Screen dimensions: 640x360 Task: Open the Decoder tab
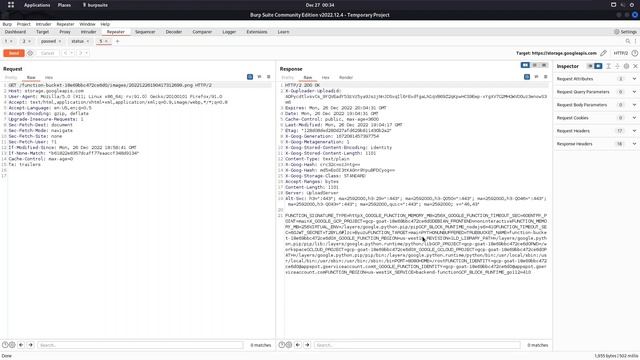tap(173, 32)
